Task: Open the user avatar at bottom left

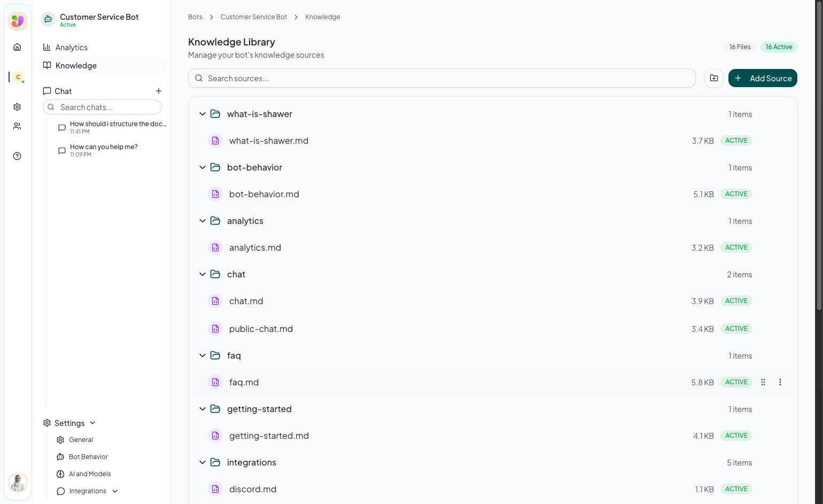Action: pyautogui.click(x=18, y=483)
